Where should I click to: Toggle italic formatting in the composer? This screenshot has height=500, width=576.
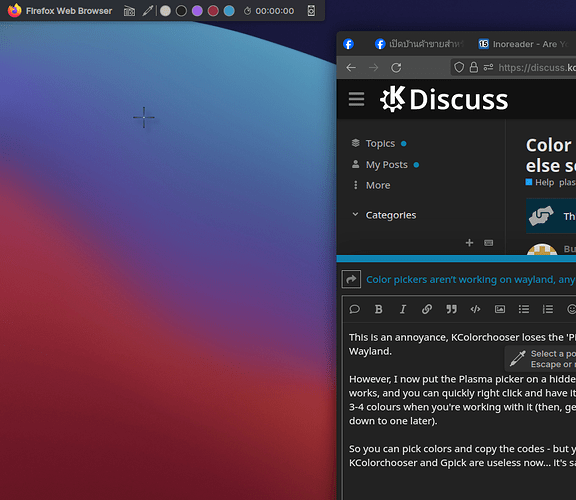click(x=403, y=309)
